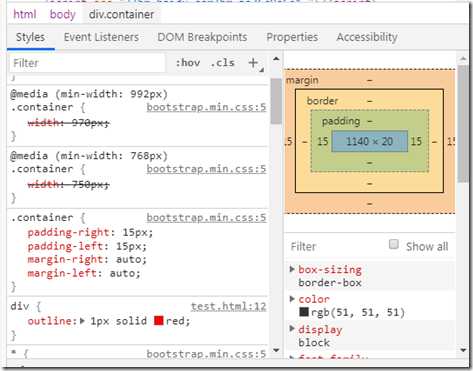Expand the outline shorthand property triangle
Image resolution: width=473 pixels, height=371 pixels.
click(82, 321)
